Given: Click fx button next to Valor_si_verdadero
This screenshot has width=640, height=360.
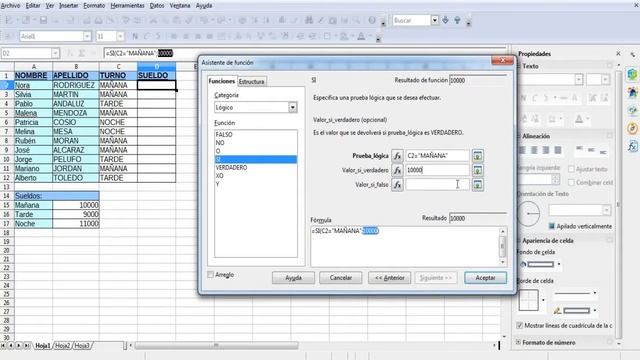Looking at the screenshot, I should tap(397, 170).
